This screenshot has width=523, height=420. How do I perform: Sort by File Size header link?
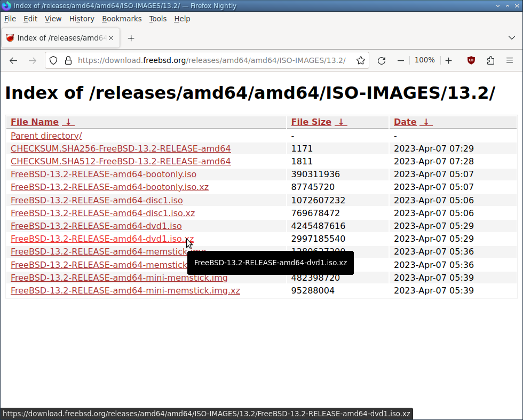(311, 122)
